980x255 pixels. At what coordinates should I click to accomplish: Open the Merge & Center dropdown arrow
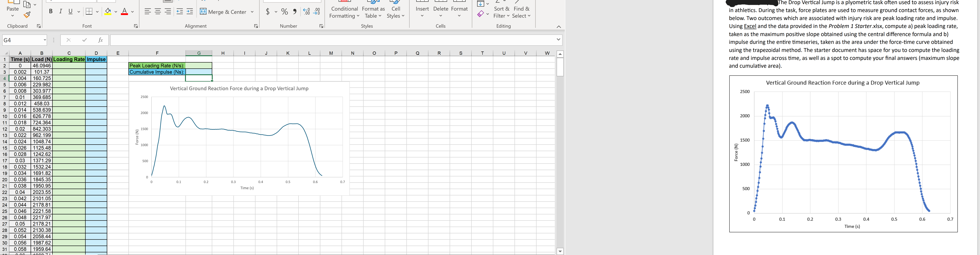(252, 12)
